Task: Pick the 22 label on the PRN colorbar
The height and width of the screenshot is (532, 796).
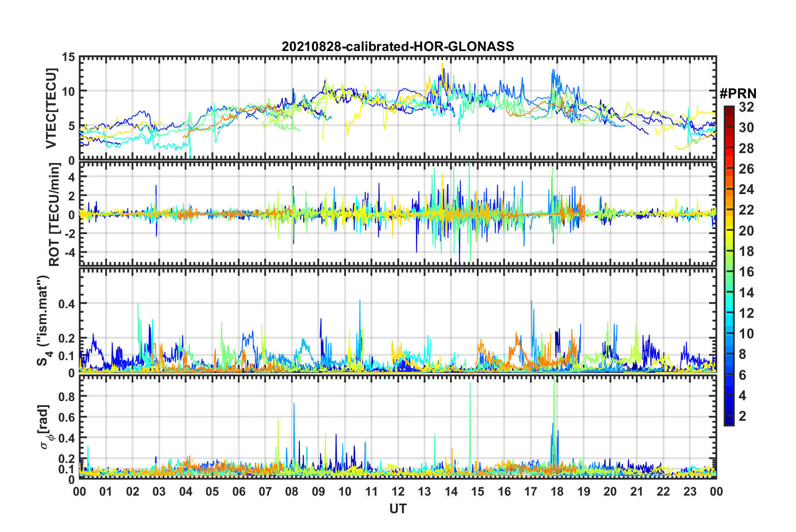Action: [746, 210]
